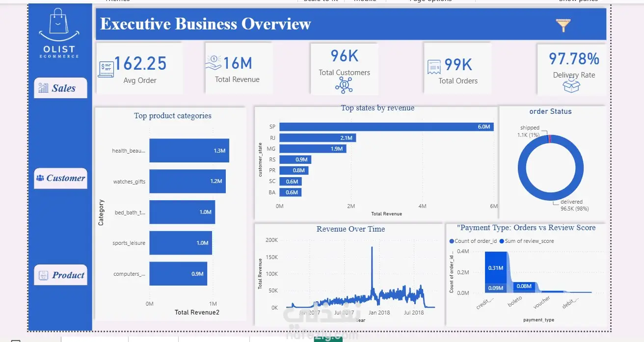The width and height of the screenshot is (644, 342).
Task: Select the RJ revenue bar
Action: point(318,138)
